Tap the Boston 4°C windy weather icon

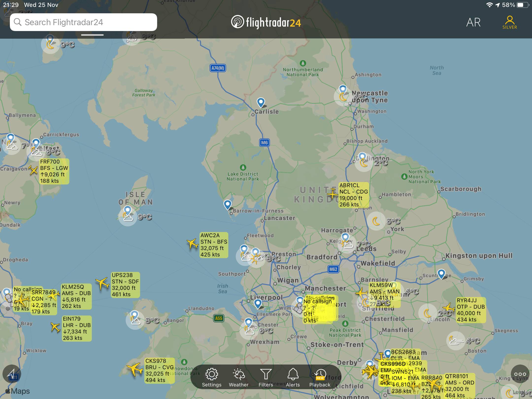tap(456, 341)
